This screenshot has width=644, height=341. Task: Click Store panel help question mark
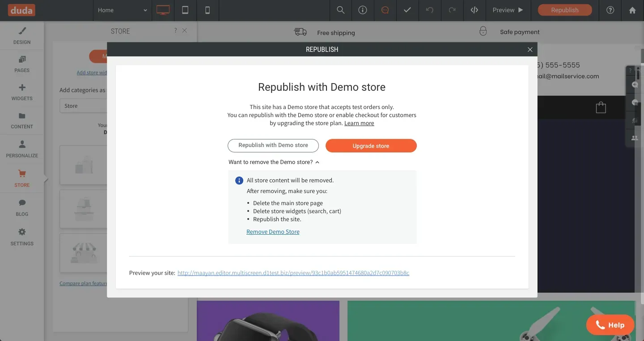(176, 30)
